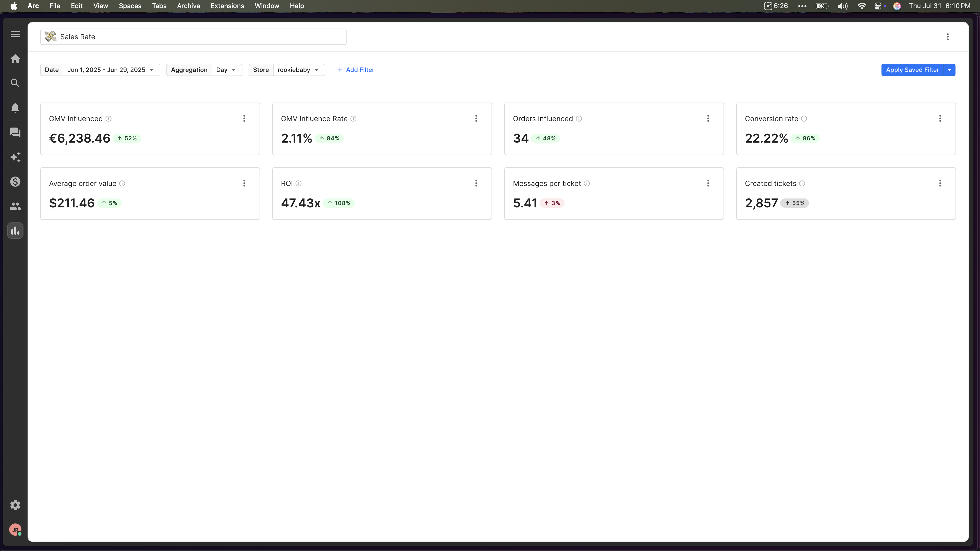Open the Date range dropdown
Image resolution: width=980 pixels, height=551 pixels.
click(110, 70)
